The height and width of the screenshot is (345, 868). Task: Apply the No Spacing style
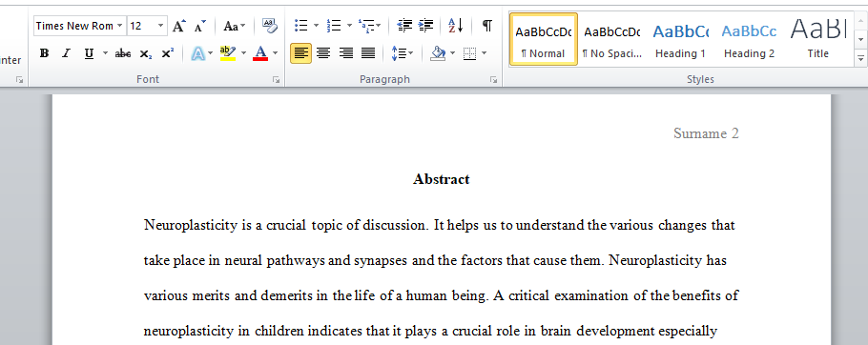tap(611, 39)
